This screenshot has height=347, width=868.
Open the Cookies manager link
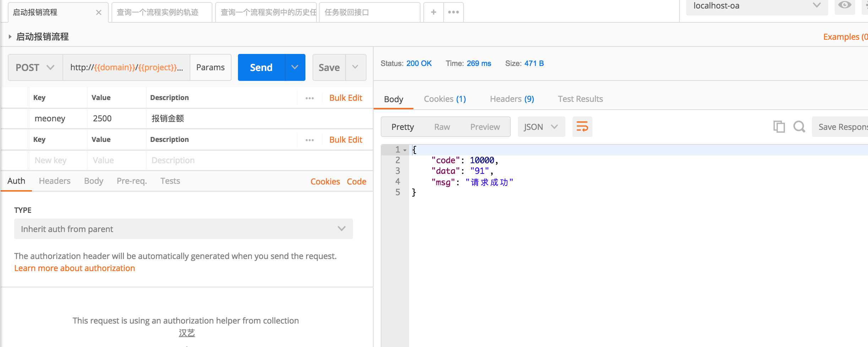325,182
